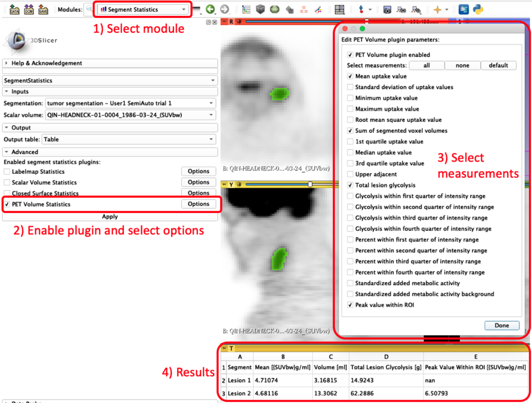Click the yellow slice offset slider
Viewport: 532px width, 403px height.
[x=310, y=184]
